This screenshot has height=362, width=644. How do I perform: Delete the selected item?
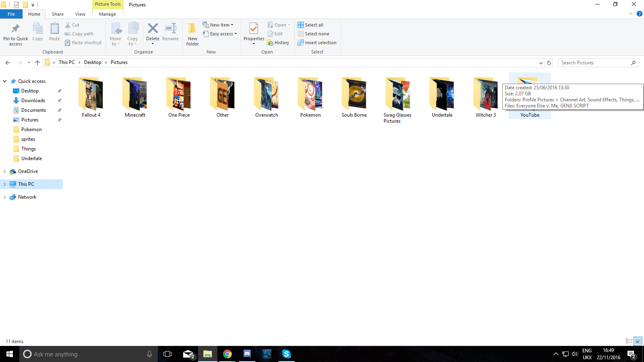(x=153, y=34)
